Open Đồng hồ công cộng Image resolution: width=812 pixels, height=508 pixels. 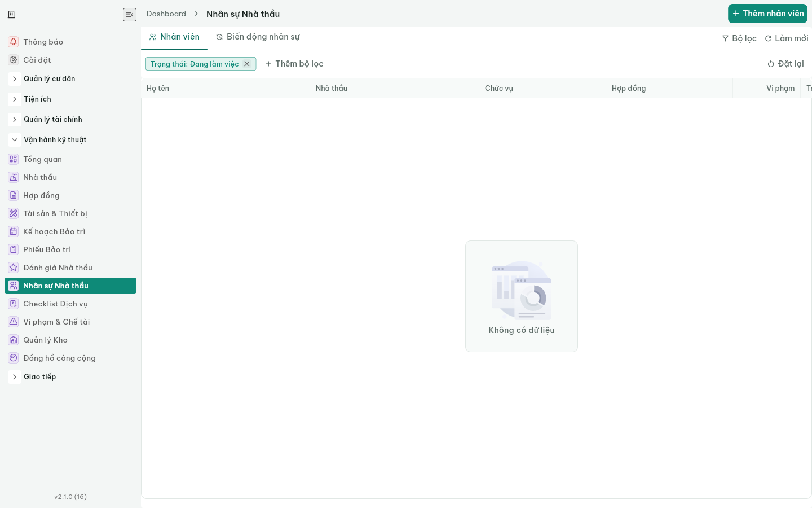click(x=70, y=358)
